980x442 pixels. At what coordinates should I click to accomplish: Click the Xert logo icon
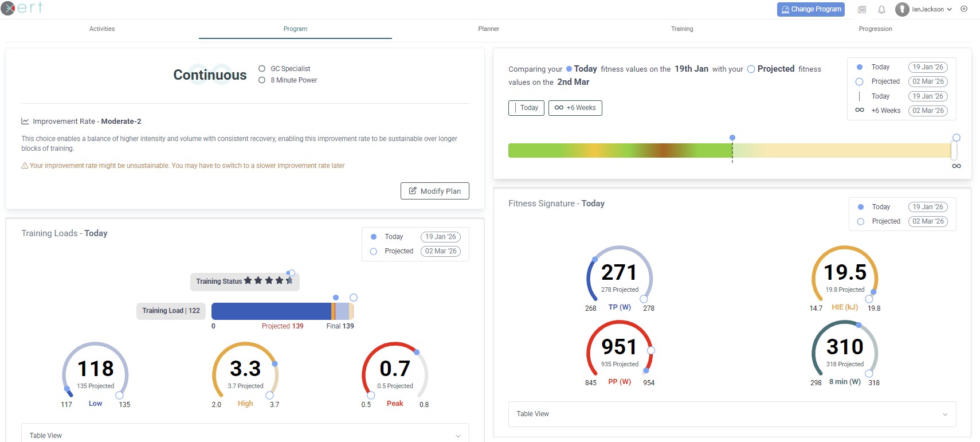pyautogui.click(x=8, y=8)
